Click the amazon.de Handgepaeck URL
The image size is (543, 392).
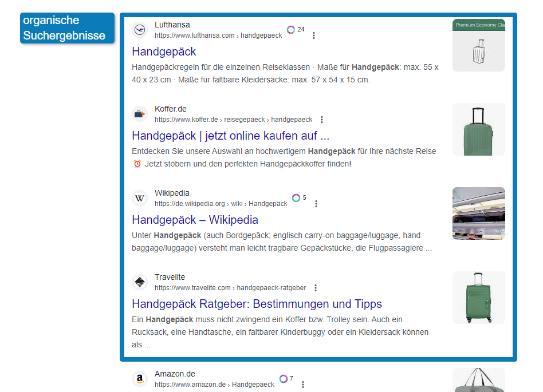point(214,385)
